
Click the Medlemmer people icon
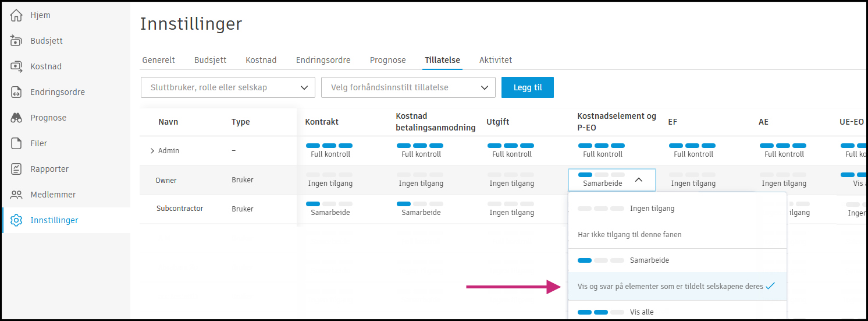tap(16, 195)
